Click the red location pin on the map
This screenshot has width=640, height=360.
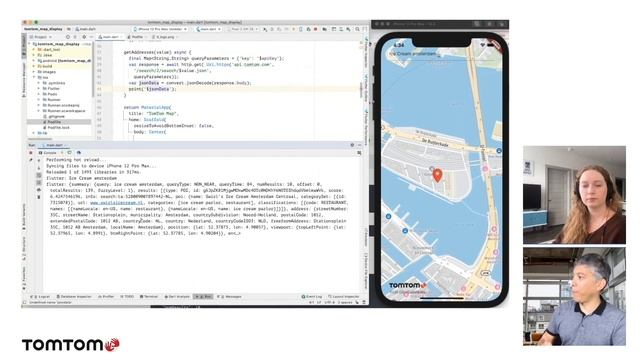(438, 175)
